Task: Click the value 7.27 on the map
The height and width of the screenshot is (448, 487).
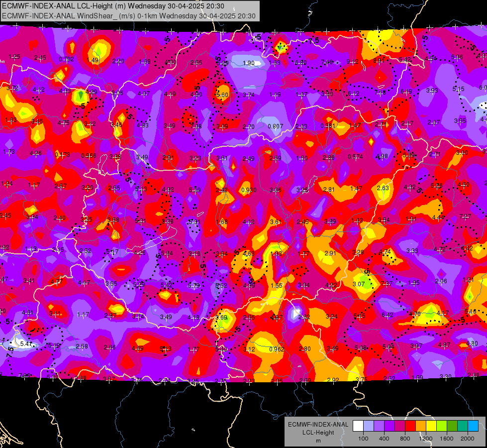Action: (x=465, y=216)
